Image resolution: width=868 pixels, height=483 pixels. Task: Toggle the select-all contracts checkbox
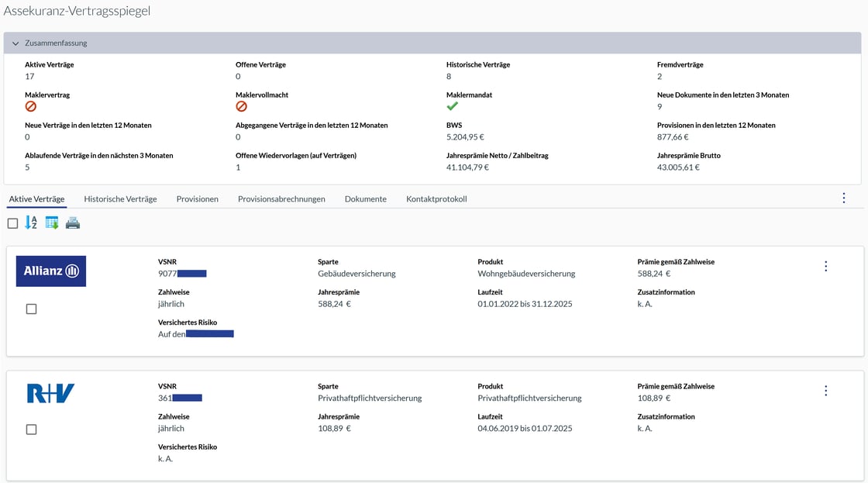(x=12, y=223)
